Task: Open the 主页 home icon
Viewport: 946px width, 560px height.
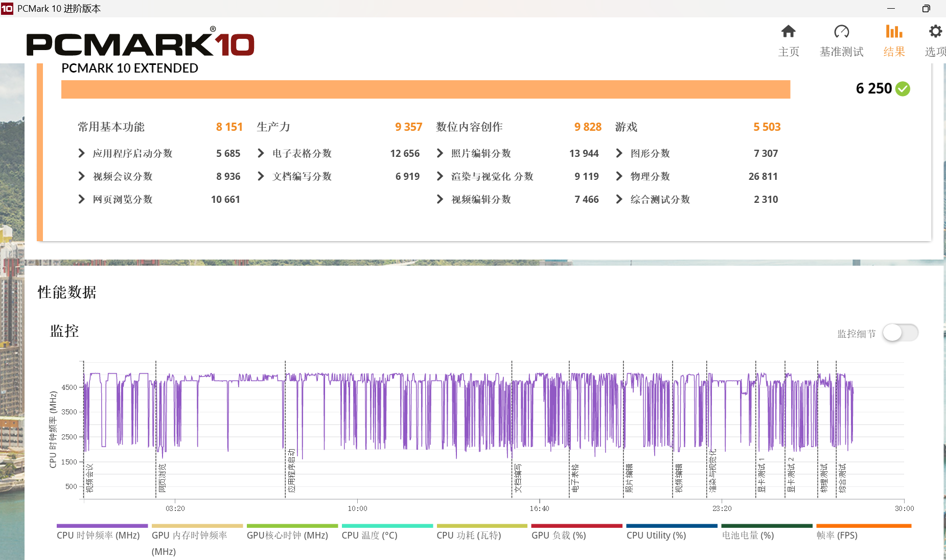Action: coord(788,32)
